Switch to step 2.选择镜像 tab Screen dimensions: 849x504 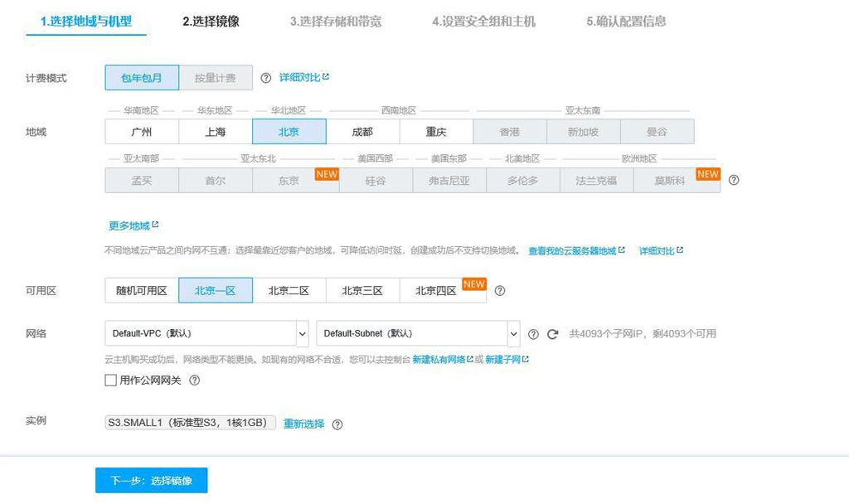click(x=211, y=22)
